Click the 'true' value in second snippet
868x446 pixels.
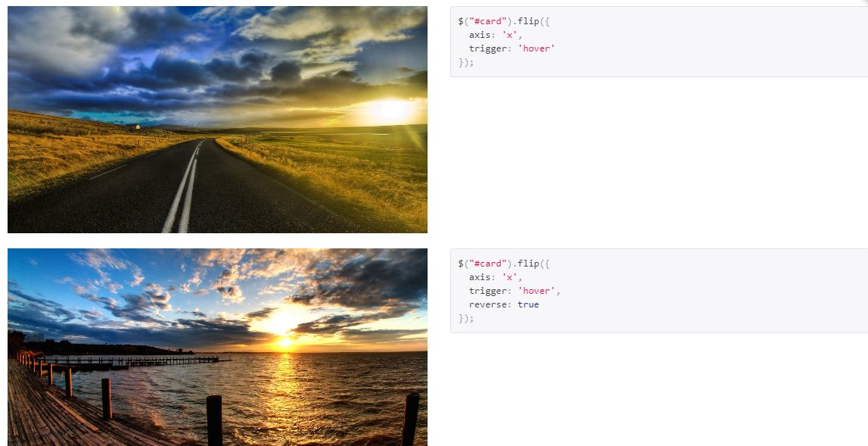pos(528,304)
